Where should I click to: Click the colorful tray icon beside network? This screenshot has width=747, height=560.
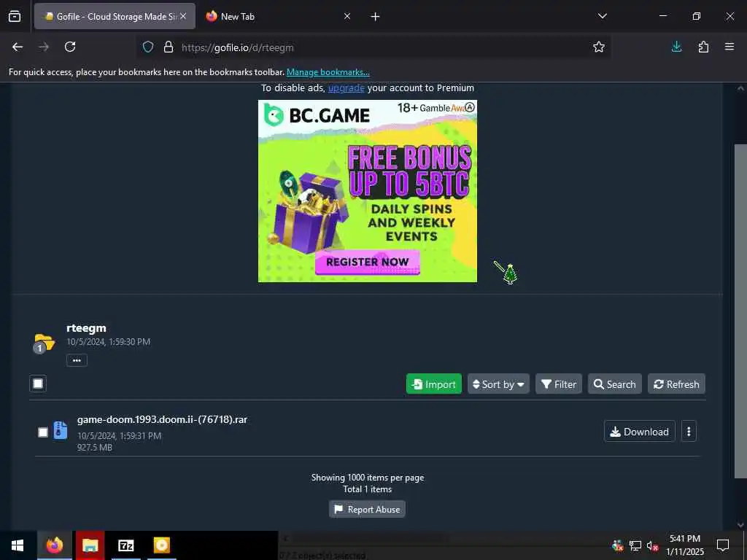pos(617,545)
